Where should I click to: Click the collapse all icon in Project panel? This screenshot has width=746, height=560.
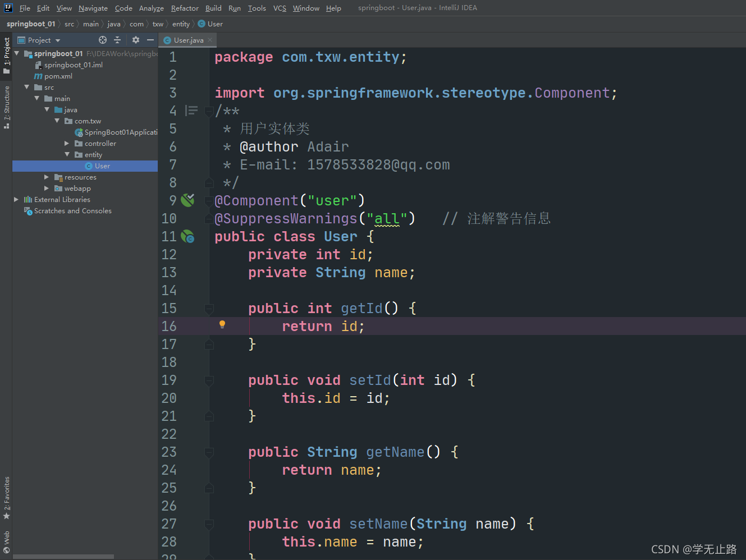tap(117, 40)
